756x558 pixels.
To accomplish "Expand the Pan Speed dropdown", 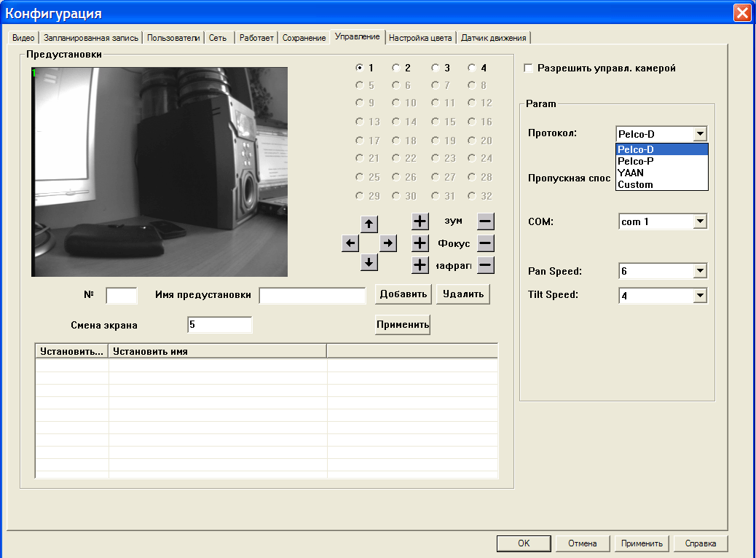I will point(699,271).
